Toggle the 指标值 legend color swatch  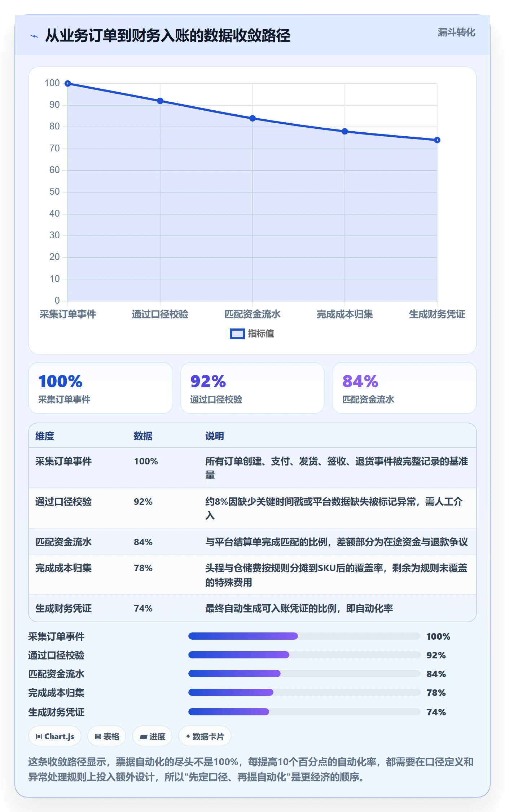click(237, 334)
